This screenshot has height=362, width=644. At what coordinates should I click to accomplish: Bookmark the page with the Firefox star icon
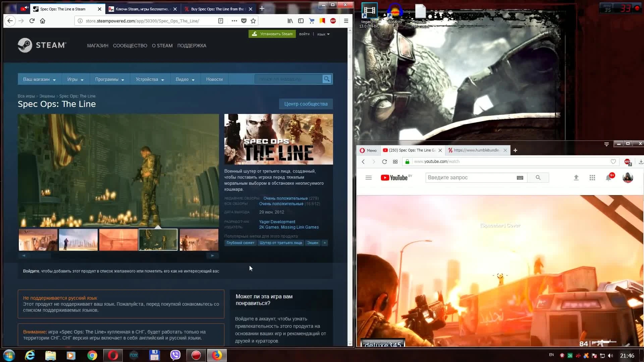coord(253,21)
